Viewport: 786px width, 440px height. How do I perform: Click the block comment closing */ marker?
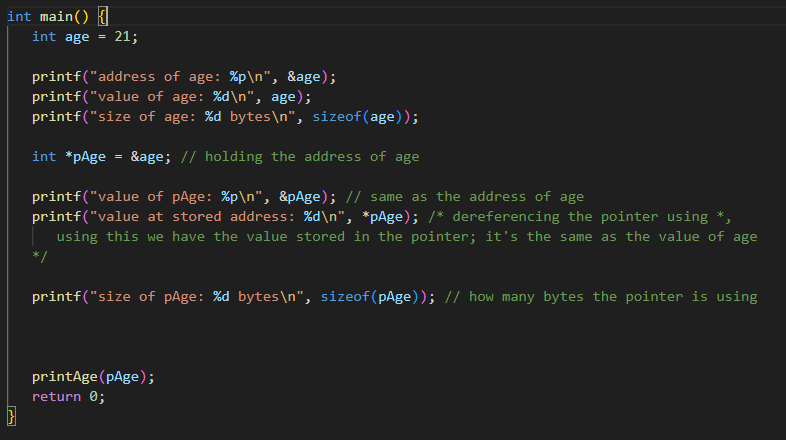(x=40, y=257)
